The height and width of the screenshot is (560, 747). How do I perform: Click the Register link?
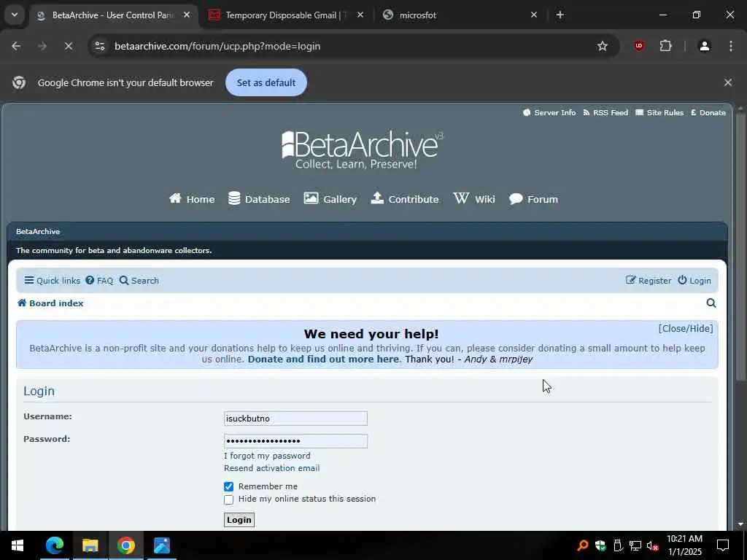[x=649, y=281]
